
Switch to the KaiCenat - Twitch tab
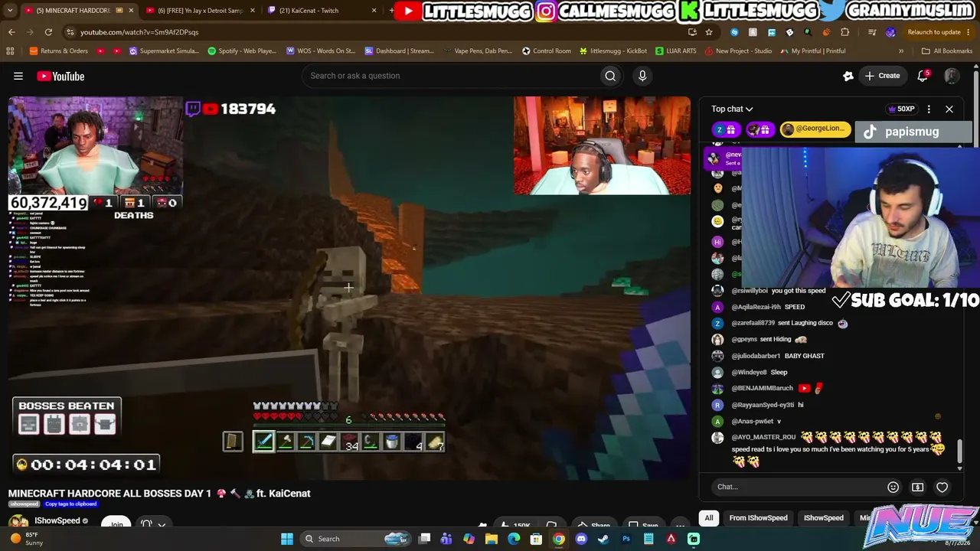pyautogui.click(x=322, y=11)
